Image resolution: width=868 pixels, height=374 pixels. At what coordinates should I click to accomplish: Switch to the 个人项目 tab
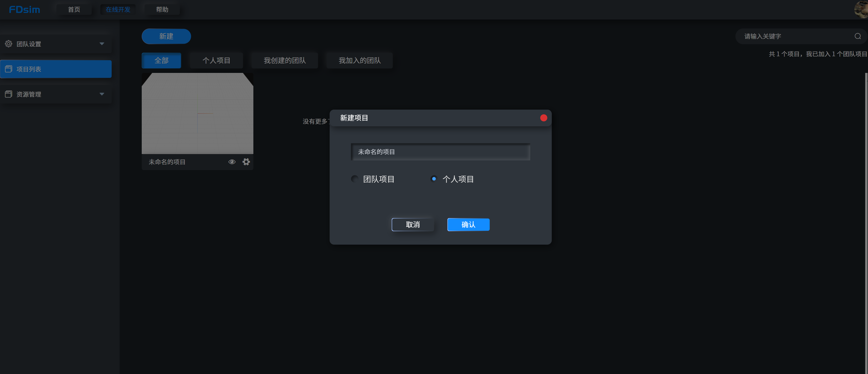point(216,60)
